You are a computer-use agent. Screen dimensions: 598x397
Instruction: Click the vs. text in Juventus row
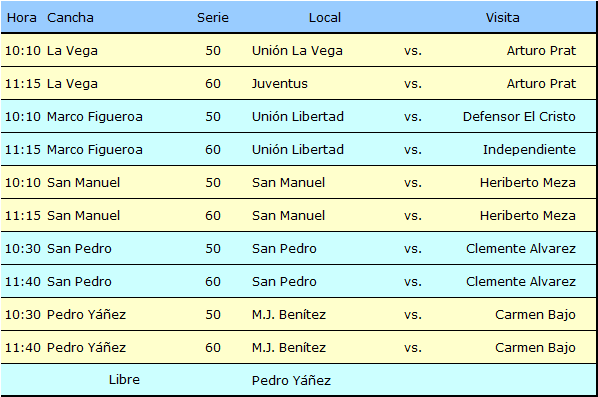(413, 84)
